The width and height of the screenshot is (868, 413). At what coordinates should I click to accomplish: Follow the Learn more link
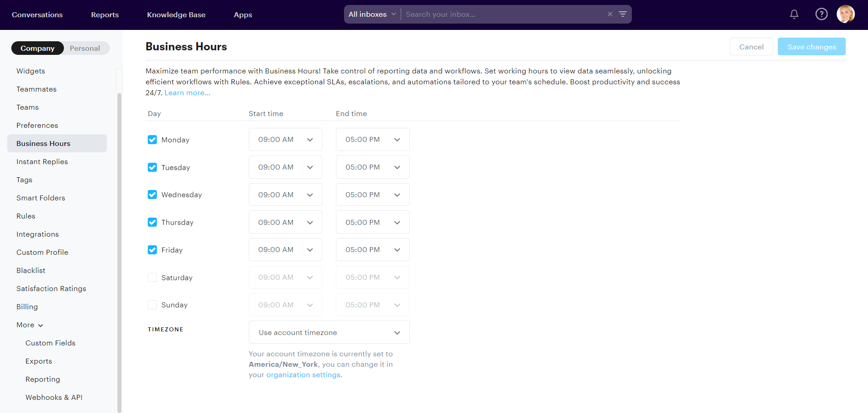point(187,92)
